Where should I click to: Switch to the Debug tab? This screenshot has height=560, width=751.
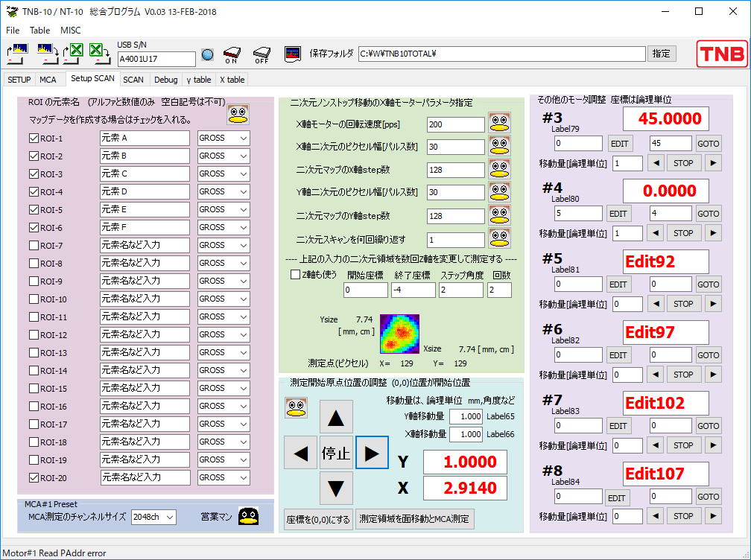point(165,80)
